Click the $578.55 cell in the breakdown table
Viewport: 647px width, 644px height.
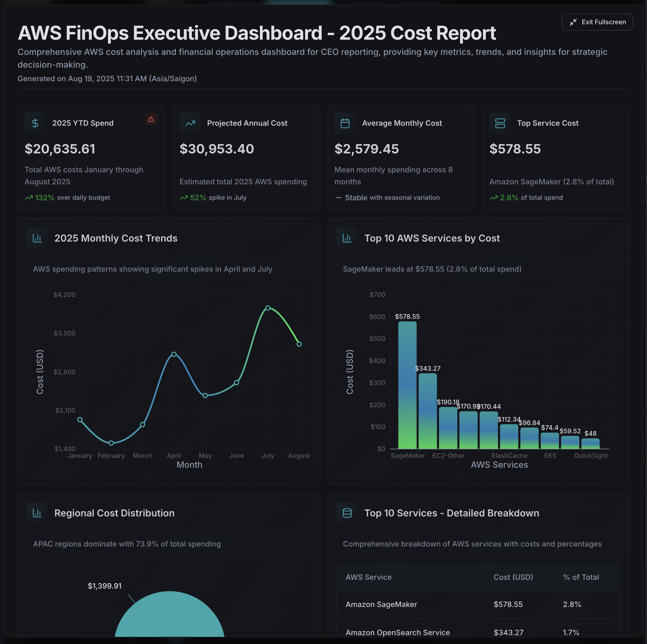[x=508, y=604]
